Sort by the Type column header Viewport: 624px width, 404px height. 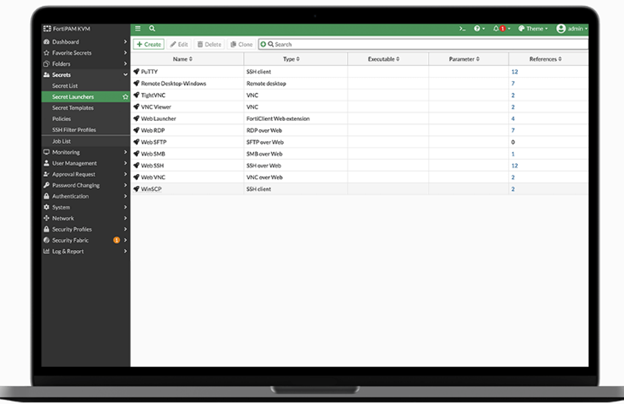[291, 59]
